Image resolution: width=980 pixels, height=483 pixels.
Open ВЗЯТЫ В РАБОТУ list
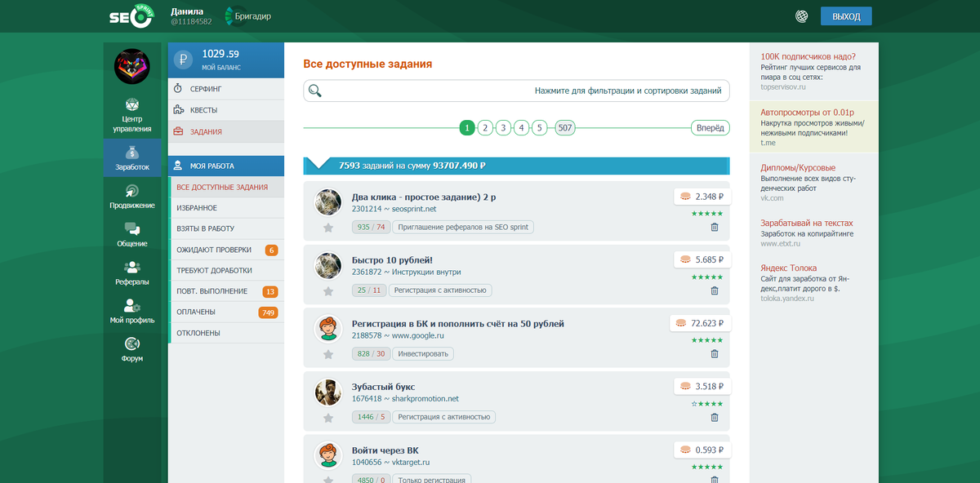[x=226, y=229]
